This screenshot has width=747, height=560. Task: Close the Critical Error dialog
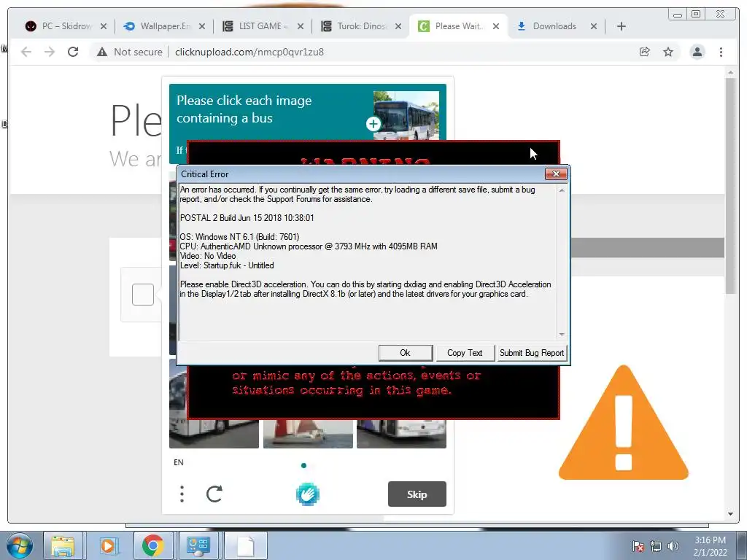tap(556, 174)
